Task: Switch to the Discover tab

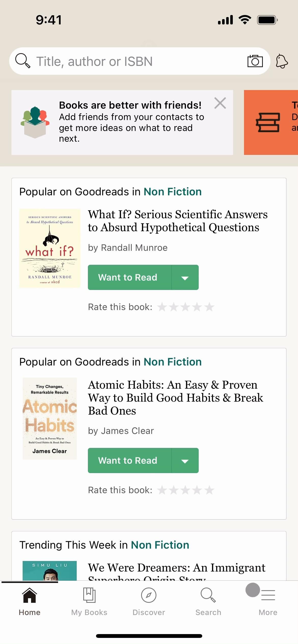Action: (x=149, y=601)
